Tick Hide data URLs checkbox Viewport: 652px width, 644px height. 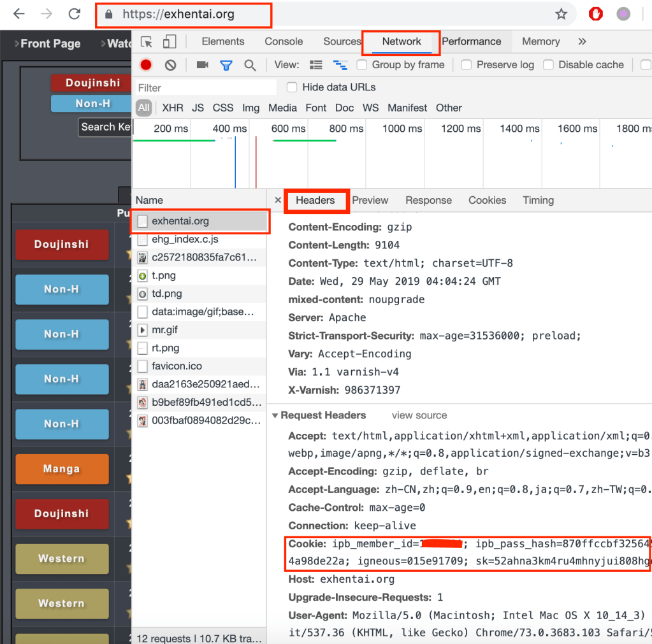[x=292, y=87]
